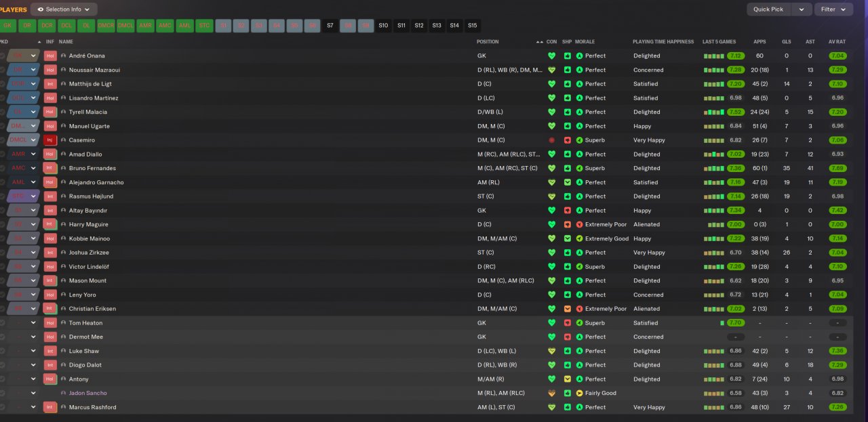Click Kobbie Mainoo's Extremely Good morale icon

pyautogui.click(x=579, y=238)
